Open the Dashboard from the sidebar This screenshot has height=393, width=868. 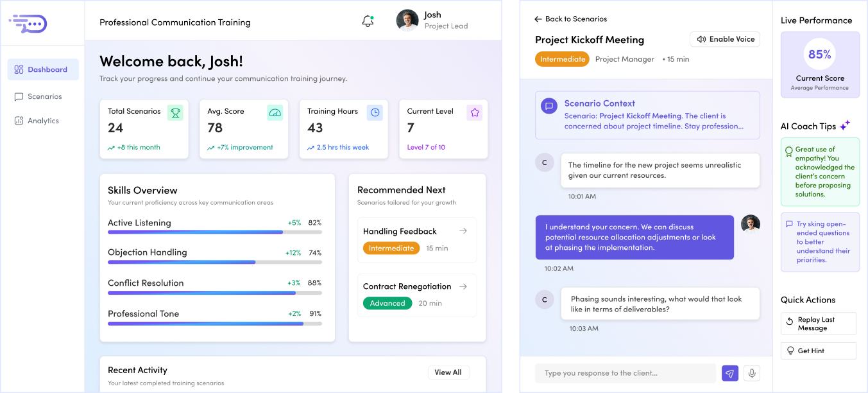(42, 69)
